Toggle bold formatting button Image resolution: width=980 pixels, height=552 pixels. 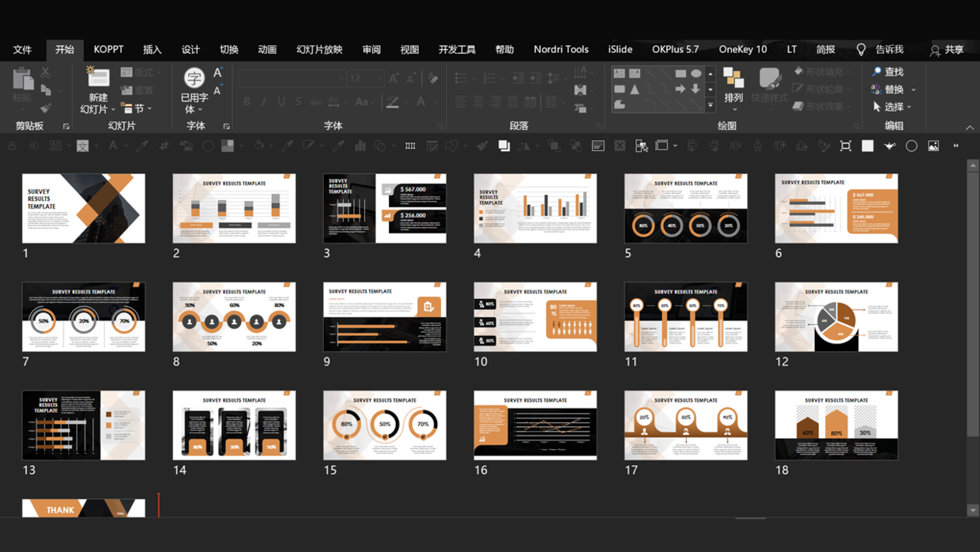(x=247, y=102)
